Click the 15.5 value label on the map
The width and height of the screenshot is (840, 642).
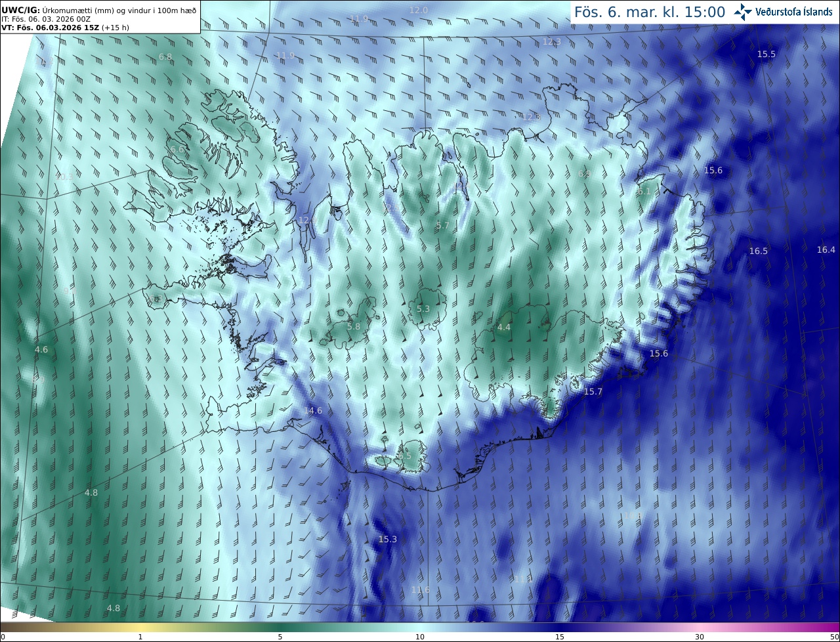coord(766,54)
